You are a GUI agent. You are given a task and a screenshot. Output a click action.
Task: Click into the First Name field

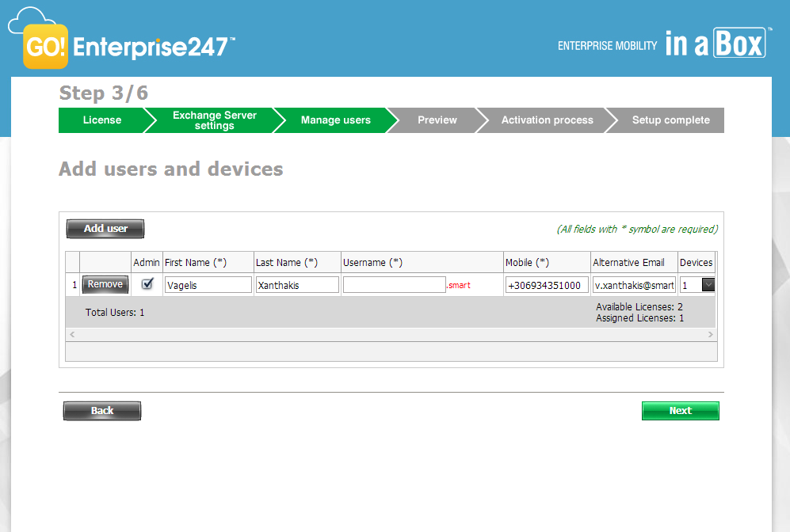(x=208, y=285)
